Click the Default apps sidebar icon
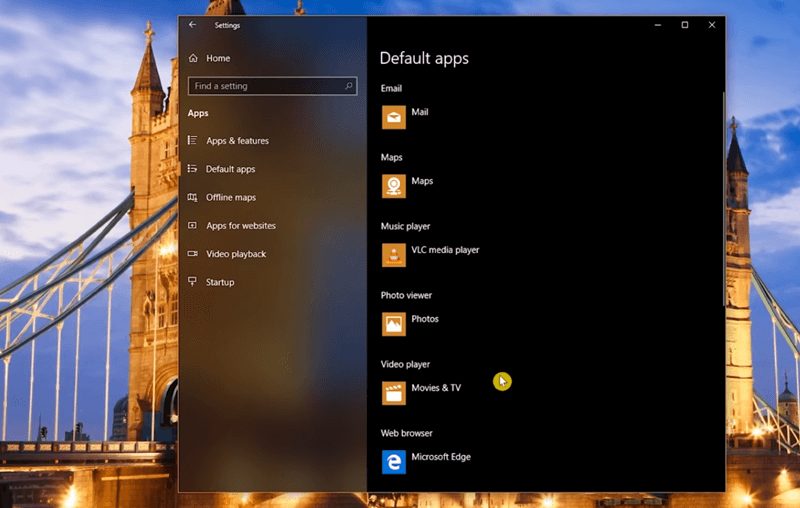 192,168
